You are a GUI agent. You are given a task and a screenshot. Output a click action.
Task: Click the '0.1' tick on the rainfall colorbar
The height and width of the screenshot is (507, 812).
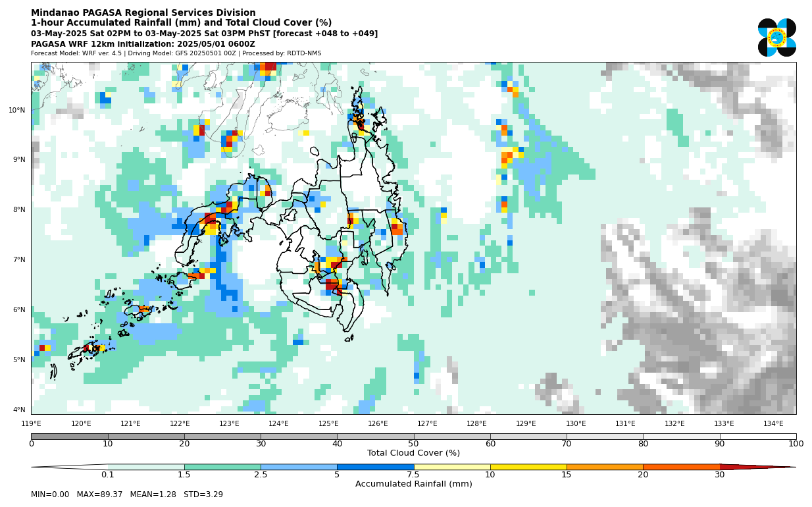(x=107, y=475)
